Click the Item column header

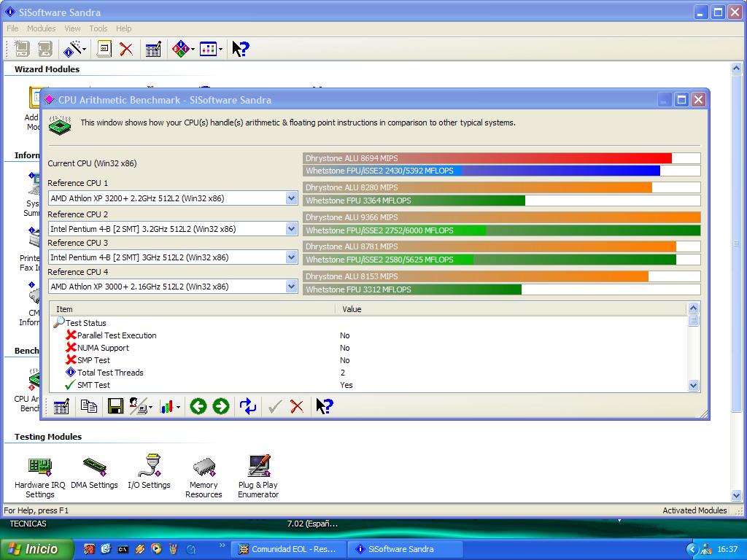[193, 309]
